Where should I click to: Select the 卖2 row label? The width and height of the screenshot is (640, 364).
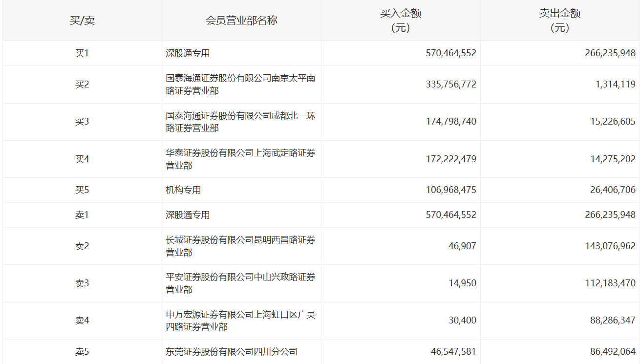tap(82, 246)
